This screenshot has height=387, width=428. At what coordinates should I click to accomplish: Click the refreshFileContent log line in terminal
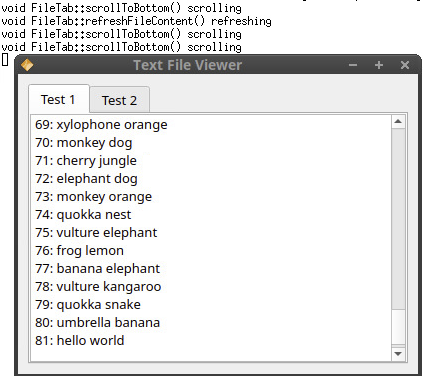(x=136, y=21)
